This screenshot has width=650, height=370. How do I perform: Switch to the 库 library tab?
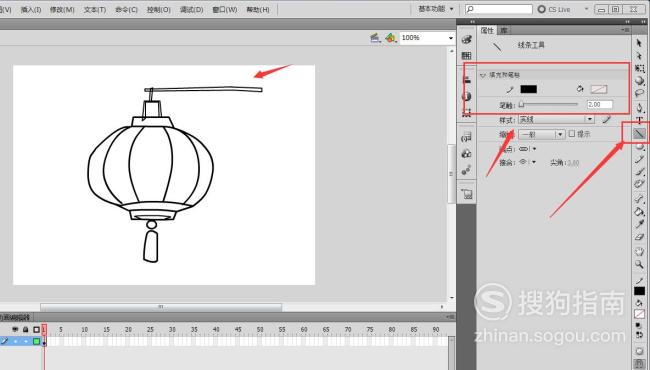click(x=504, y=30)
